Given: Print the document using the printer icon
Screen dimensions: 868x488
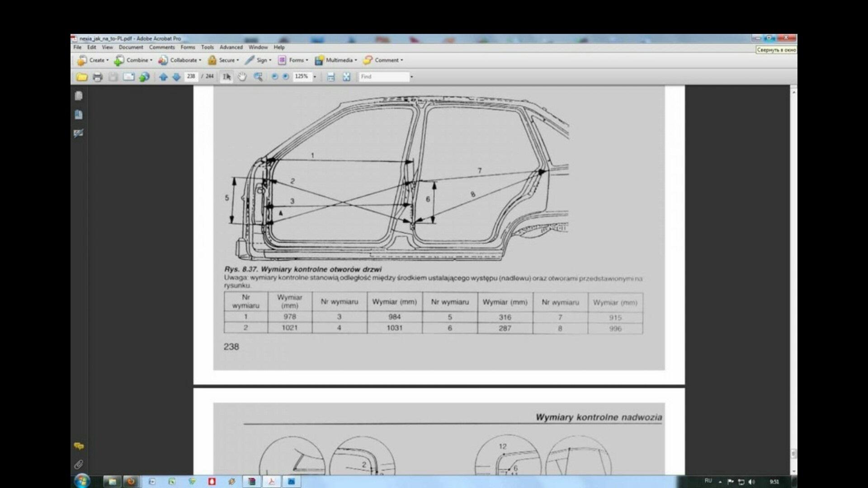Looking at the screenshot, I should (98, 77).
